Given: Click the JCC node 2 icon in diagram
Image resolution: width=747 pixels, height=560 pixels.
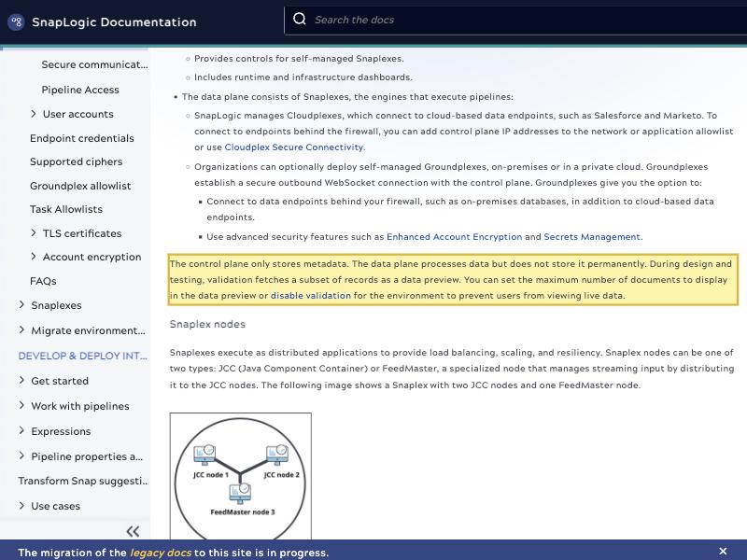Looking at the screenshot, I should click(277, 455).
